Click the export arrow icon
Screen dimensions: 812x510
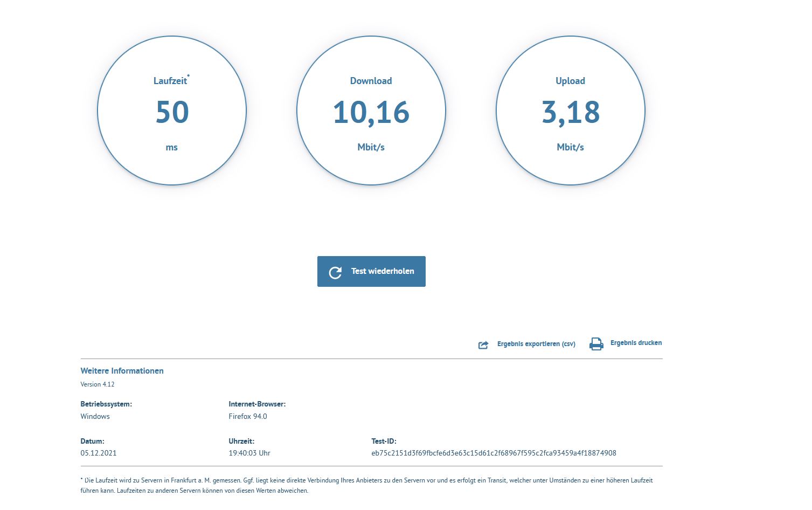pyautogui.click(x=483, y=345)
